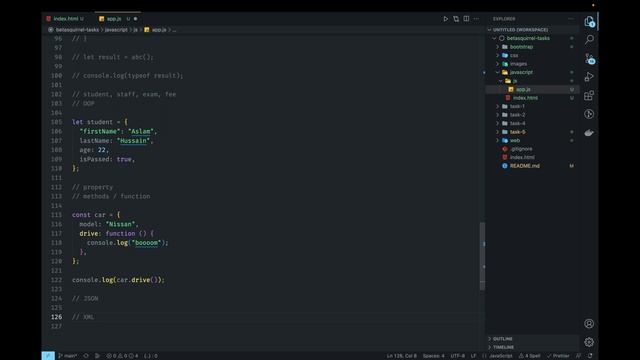This screenshot has height=360, width=640.
Task: Open Explorer panel More Actions ellipsis
Action: click(x=571, y=19)
